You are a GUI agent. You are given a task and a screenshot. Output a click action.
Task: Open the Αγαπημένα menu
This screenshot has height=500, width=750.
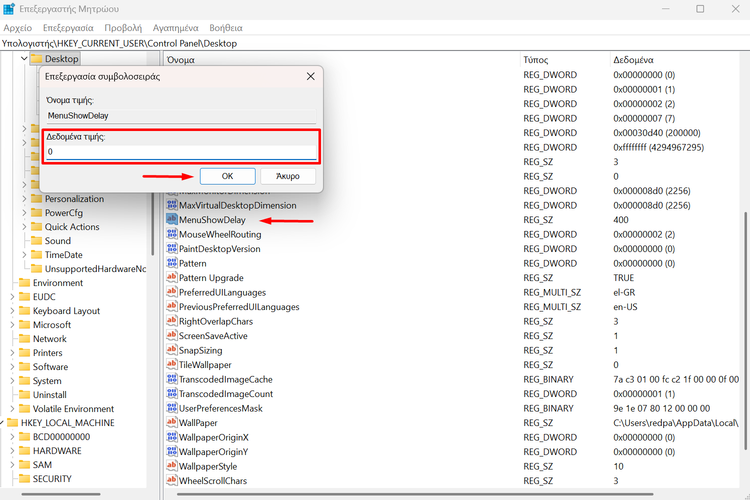tap(173, 28)
